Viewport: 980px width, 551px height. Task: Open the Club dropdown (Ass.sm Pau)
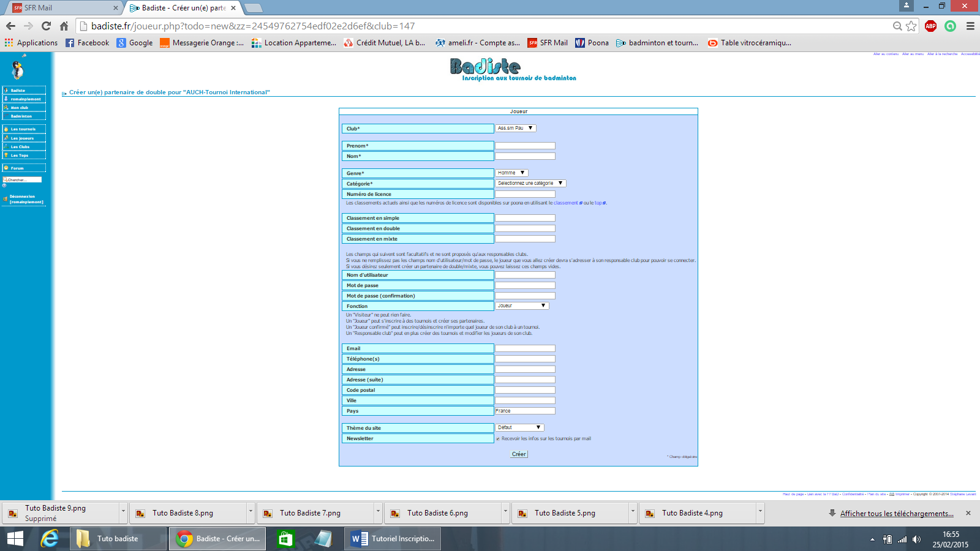coord(516,128)
